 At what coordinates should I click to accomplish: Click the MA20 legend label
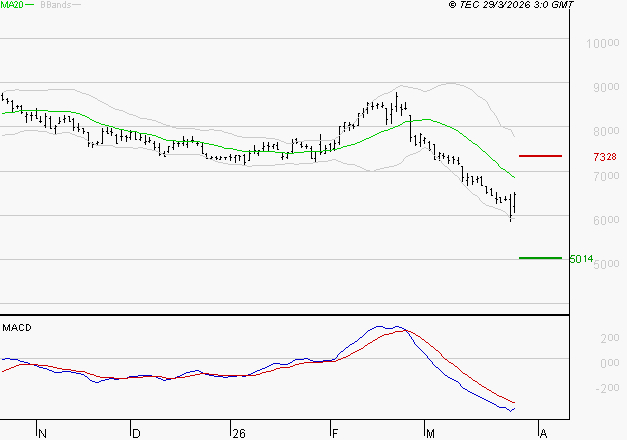coord(12,4)
